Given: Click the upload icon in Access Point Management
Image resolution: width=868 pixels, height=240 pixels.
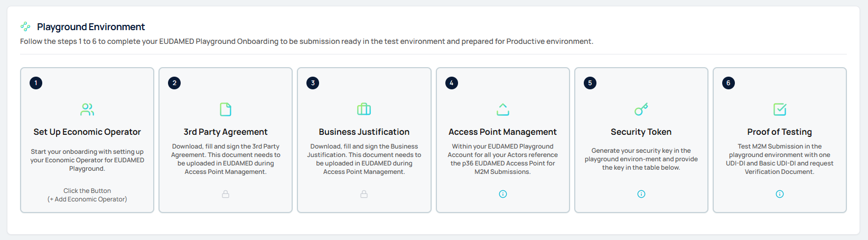Looking at the screenshot, I should pyautogui.click(x=503, y=109).
